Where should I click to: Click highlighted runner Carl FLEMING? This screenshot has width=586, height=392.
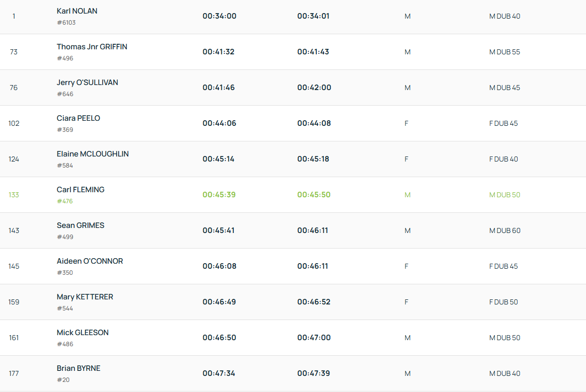click(80, 190)
